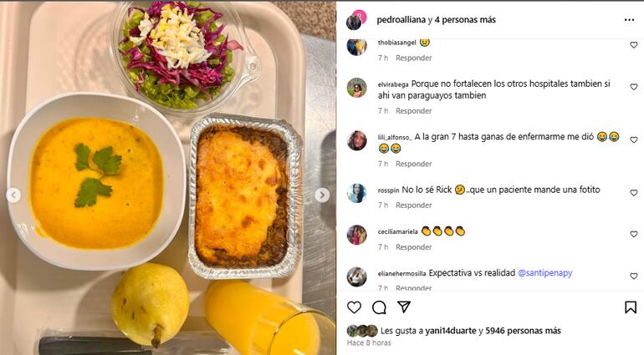Open the @santipenapy mention link
The height and width of the screenshot is (355, 644).
(545, 273)
